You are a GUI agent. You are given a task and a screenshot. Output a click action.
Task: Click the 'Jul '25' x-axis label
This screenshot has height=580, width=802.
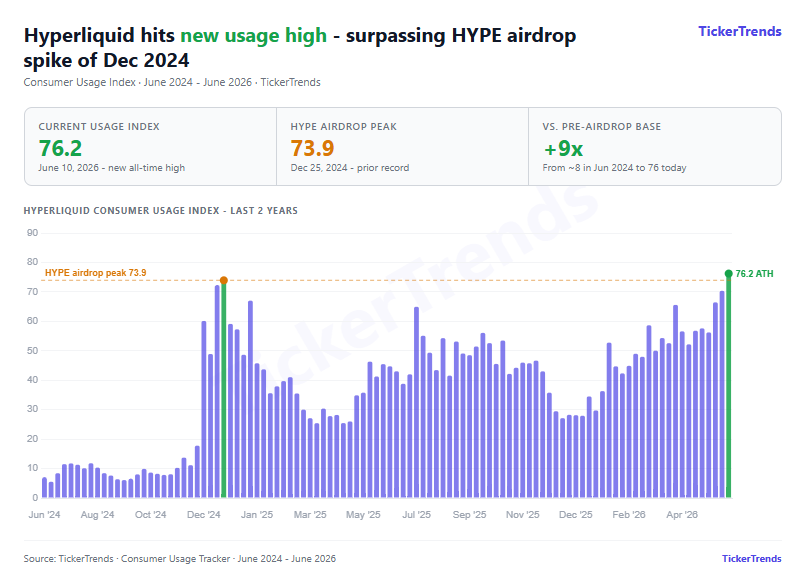tap(416, 515)
